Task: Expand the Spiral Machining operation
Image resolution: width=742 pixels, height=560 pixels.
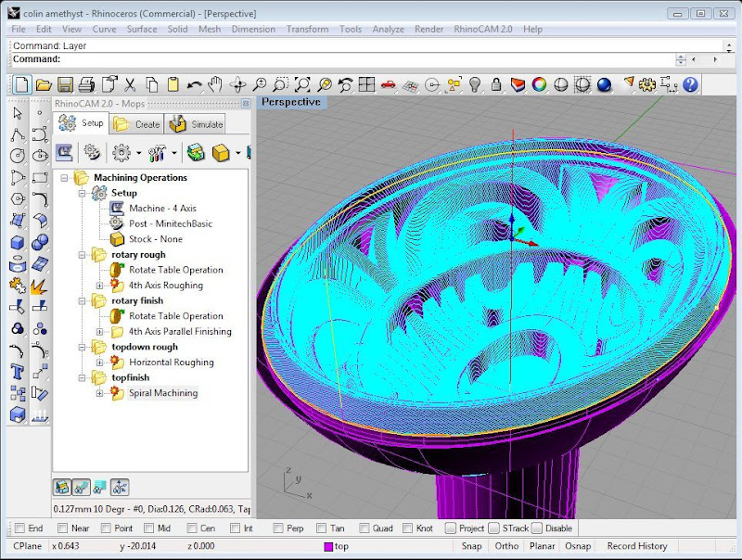Action: pyautogui.click(x=99, y=393)
